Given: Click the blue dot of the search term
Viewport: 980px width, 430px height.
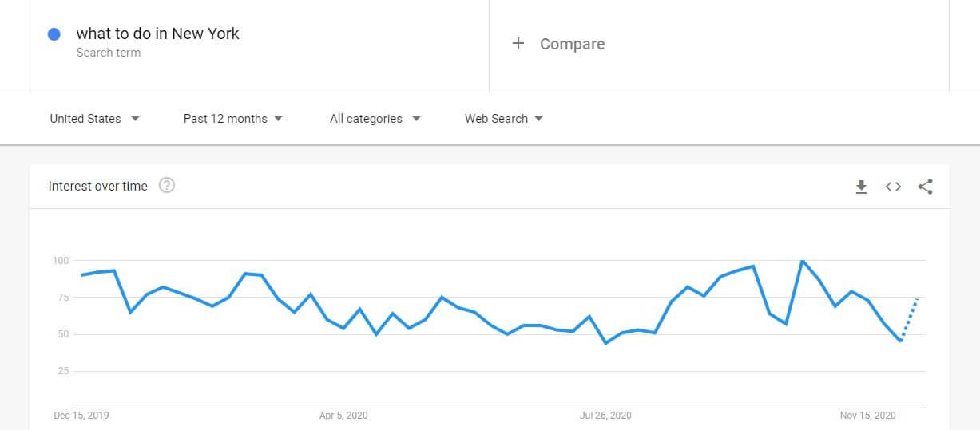Looking at the screenshot, I should pos(54,34).
